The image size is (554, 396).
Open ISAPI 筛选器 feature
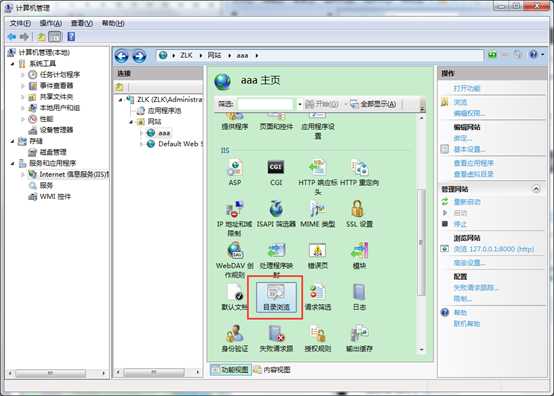(276, 214)
